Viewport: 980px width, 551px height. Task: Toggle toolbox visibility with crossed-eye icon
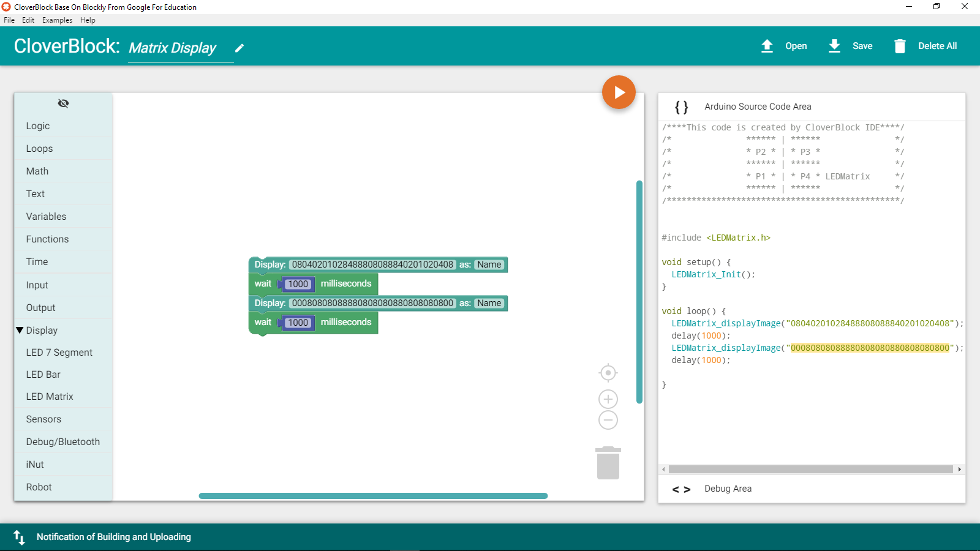[63, 103]
